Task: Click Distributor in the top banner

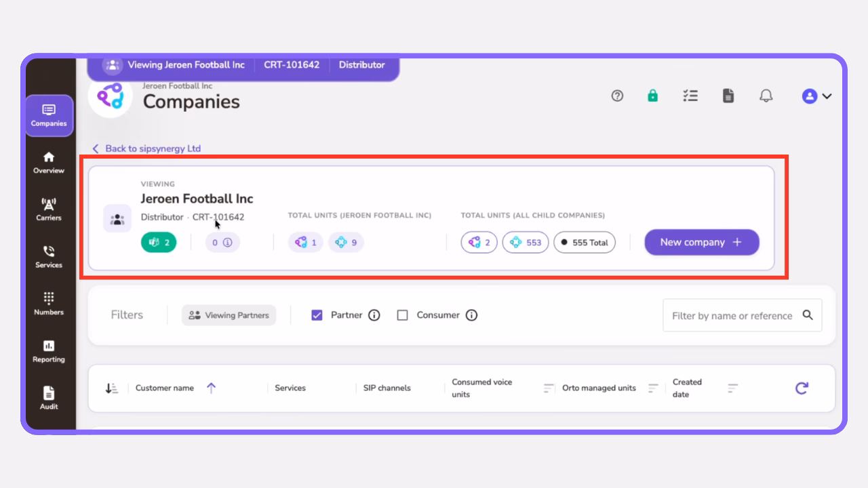Action: point(361,65)
